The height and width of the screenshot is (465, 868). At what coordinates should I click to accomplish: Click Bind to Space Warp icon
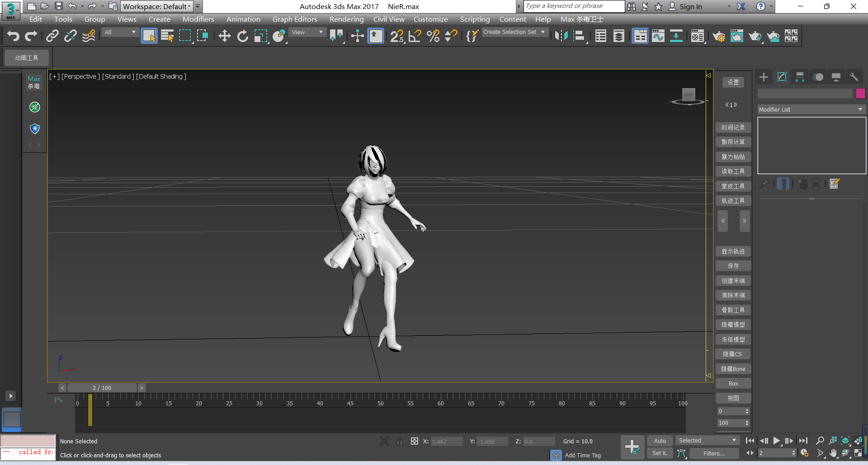pos(89,36)
